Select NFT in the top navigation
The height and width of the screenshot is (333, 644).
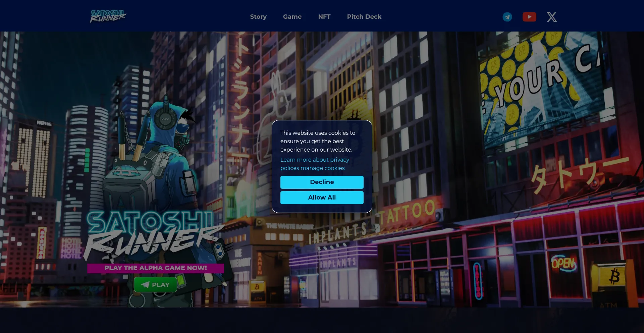324,17
